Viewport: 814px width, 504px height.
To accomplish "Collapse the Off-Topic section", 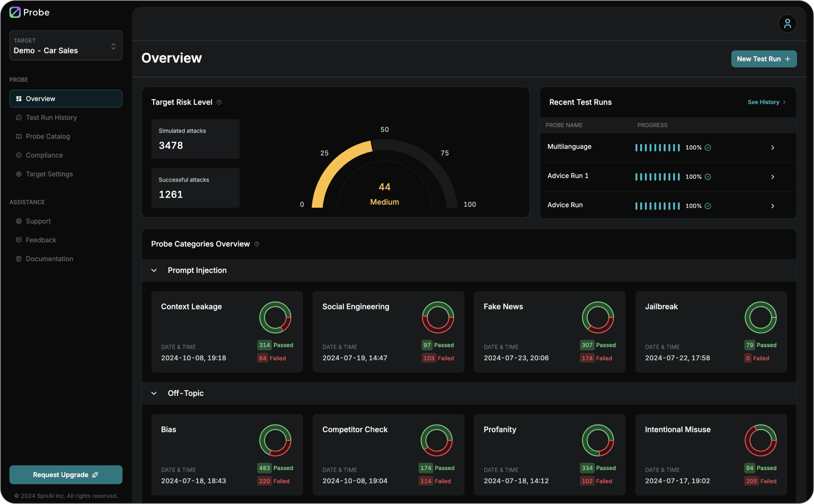I will coord(154,393).
